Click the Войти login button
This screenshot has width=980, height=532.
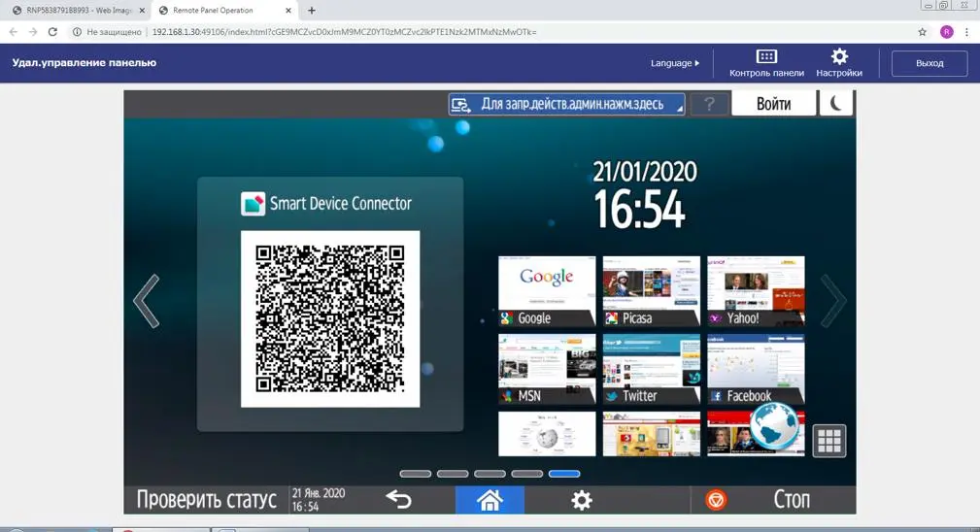[x=774, y=104]
